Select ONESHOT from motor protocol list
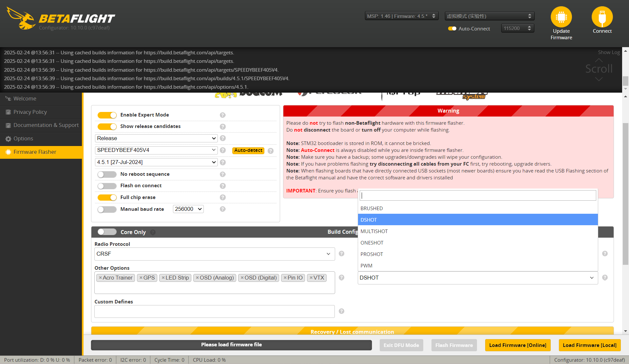 coord(478,243)
